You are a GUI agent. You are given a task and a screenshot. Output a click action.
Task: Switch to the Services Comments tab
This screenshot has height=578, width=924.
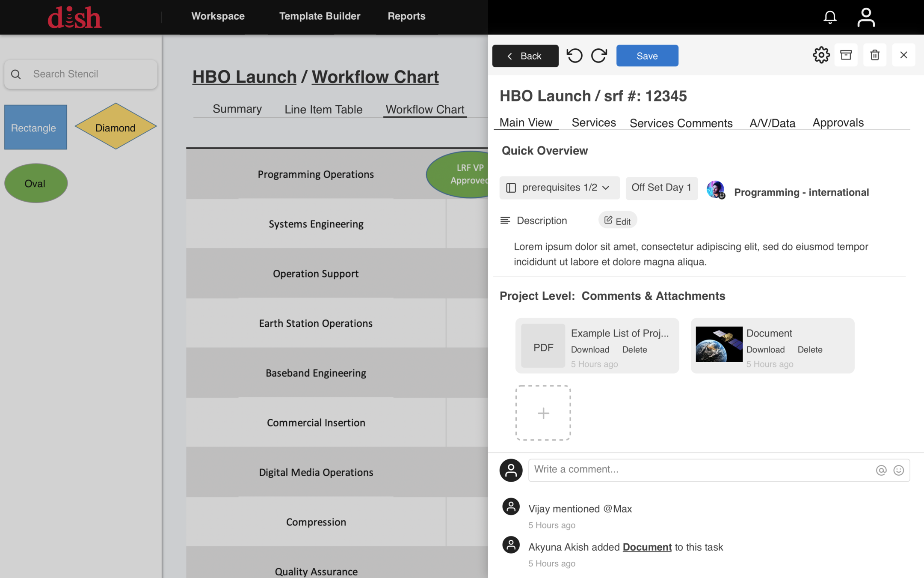coord(681,123)
